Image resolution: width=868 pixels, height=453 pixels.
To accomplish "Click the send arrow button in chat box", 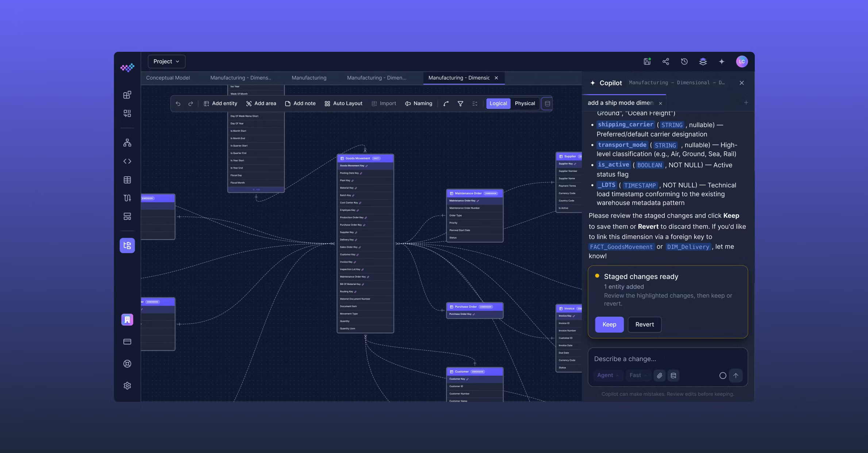I will pos(736,375).
